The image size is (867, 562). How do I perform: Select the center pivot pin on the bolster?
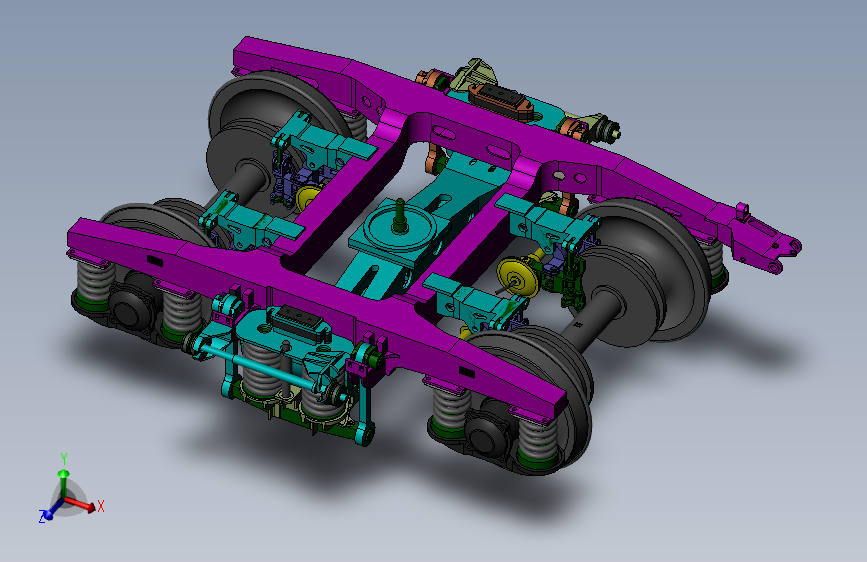[x=399, y=216]
